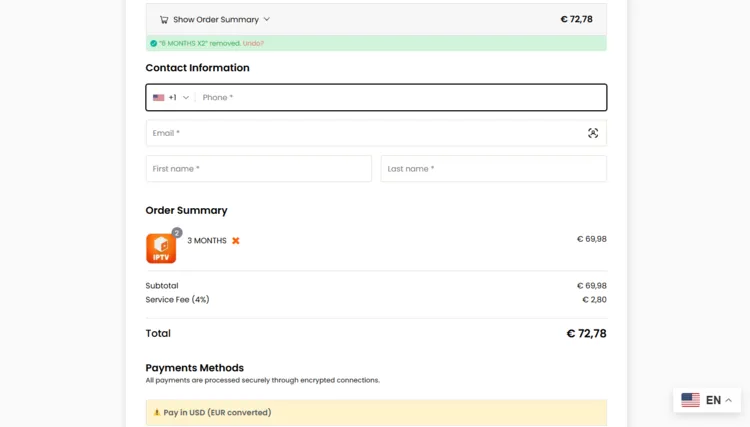Click the warning icon beside Pay in USD
This screenshot has height=427, width=750.
tap(157, 412)
